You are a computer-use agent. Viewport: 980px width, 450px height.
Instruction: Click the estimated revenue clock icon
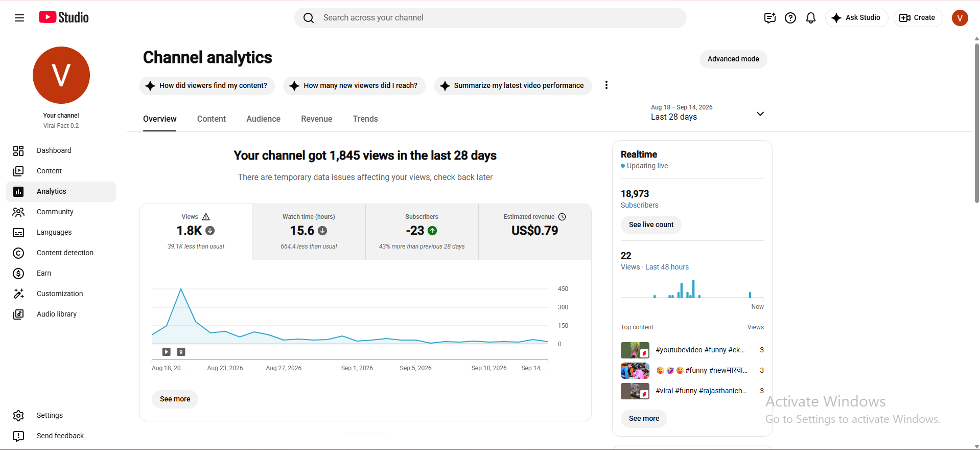coord(562,217)
